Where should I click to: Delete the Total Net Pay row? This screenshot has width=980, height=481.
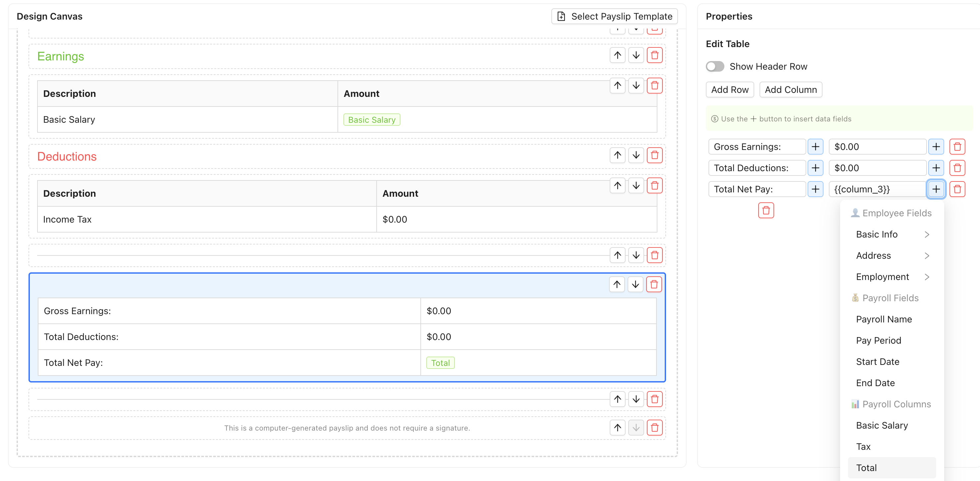[957, 189]
